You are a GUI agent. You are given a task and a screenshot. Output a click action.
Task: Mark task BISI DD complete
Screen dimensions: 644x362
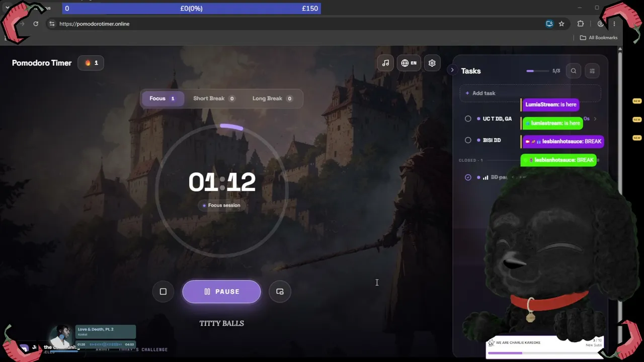pos(468,140)
